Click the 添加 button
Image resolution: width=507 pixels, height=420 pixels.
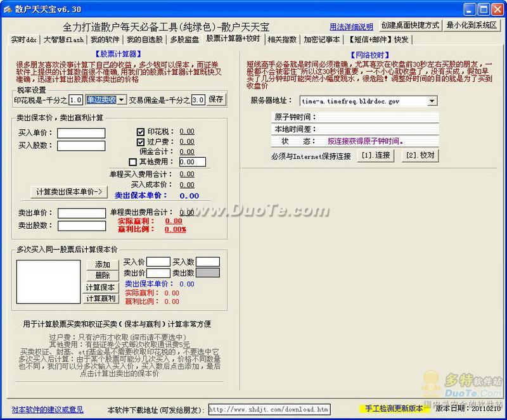pos(103,265)
